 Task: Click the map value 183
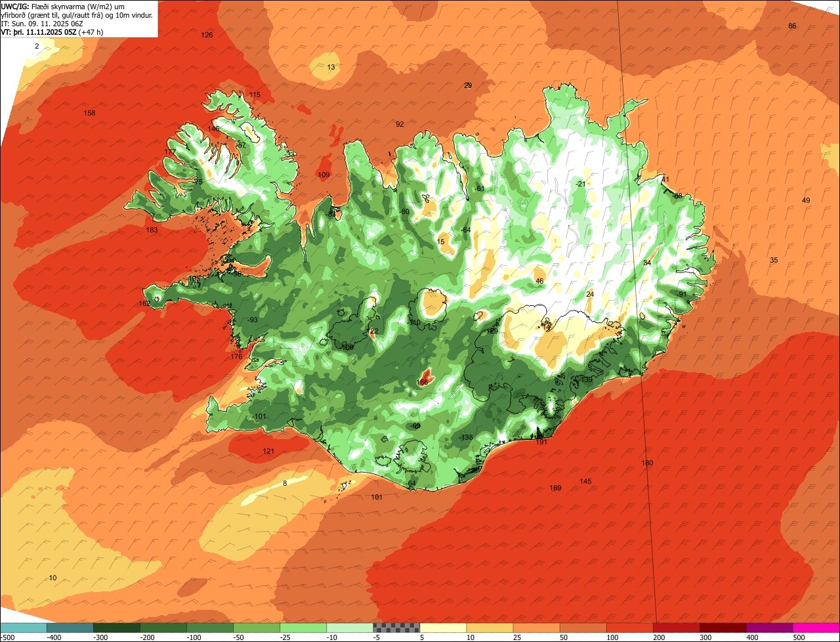[152, 230]
